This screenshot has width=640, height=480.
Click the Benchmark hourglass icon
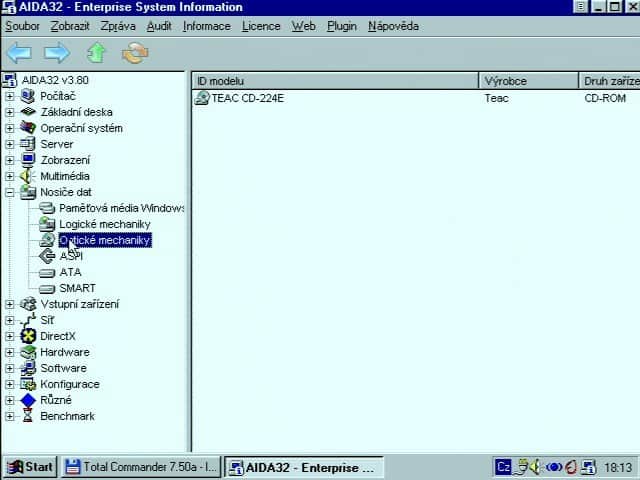(x=28, y=416)
